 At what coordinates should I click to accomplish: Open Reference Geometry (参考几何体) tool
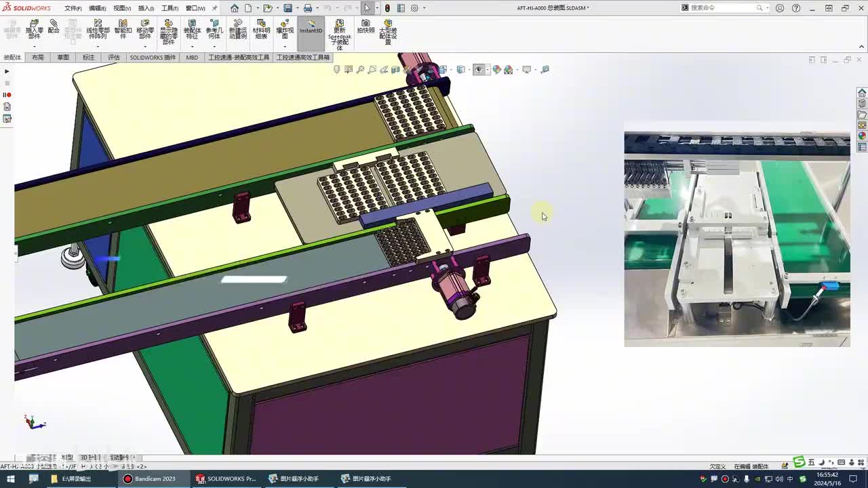[214, 29]
